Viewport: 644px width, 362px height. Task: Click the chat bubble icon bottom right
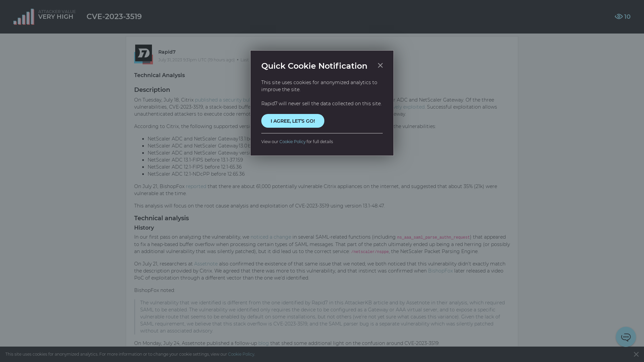pos(626,337)
